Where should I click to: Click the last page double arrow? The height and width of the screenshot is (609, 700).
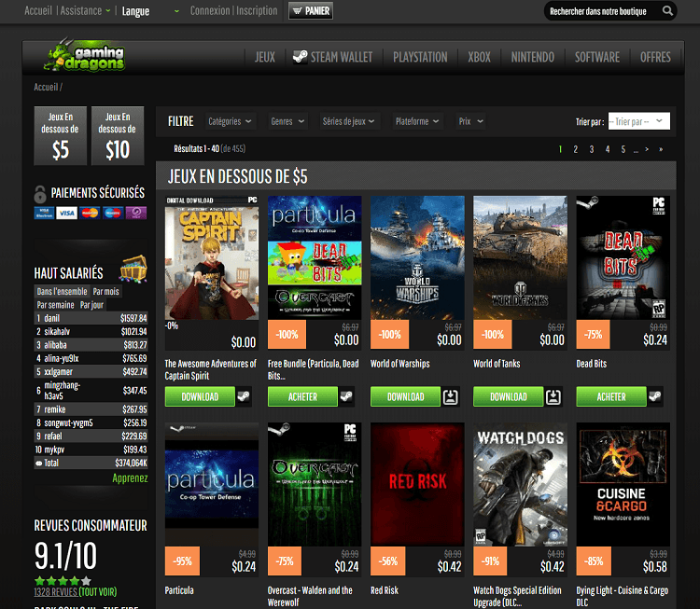[661, 149]
